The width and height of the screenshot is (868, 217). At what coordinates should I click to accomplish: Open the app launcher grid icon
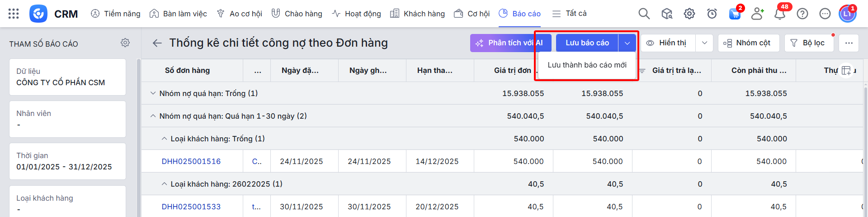[x=14, y=14]
